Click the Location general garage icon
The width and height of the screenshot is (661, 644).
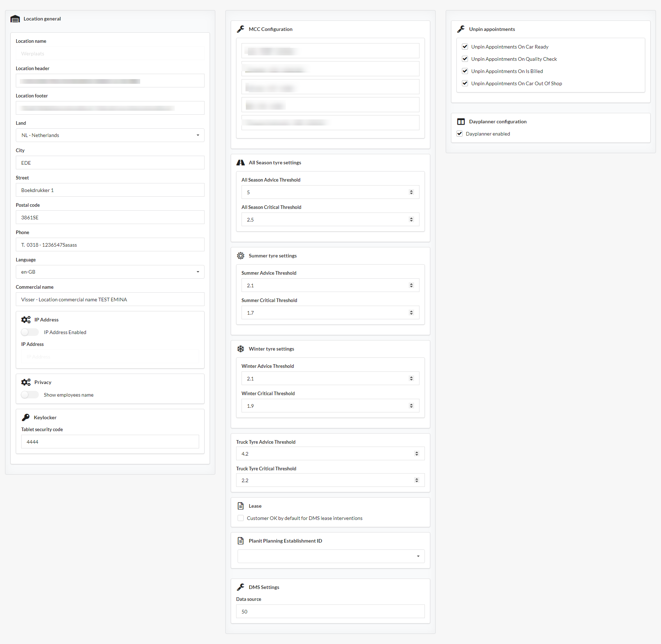tap(15, 19)
